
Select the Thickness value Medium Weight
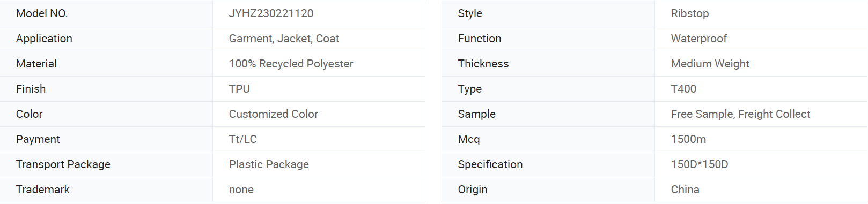[710, 64]
